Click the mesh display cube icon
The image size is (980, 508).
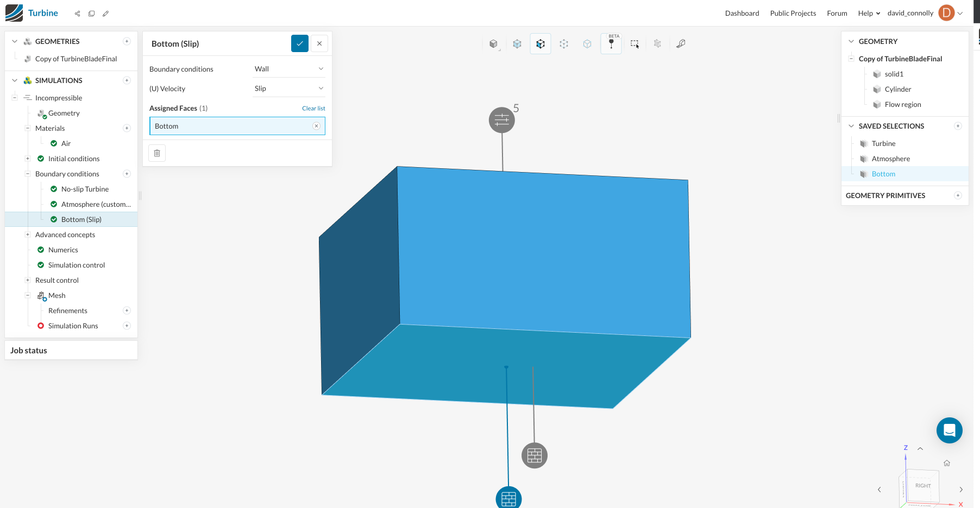[x=657, y=44]
